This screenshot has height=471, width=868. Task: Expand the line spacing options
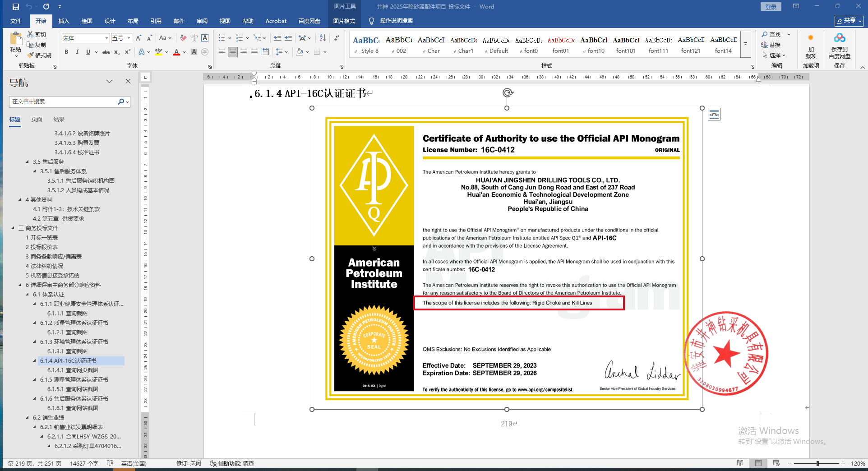(286, 52)
